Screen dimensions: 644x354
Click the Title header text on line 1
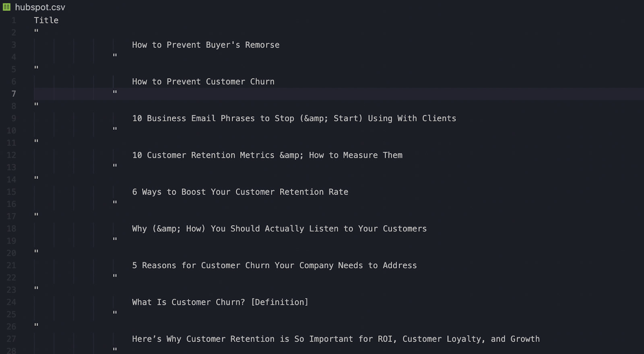point(46,20)
